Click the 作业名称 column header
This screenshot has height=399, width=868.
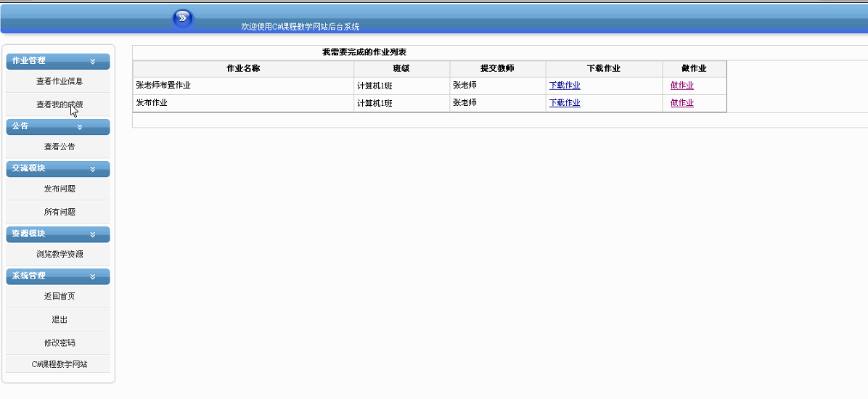244,69
